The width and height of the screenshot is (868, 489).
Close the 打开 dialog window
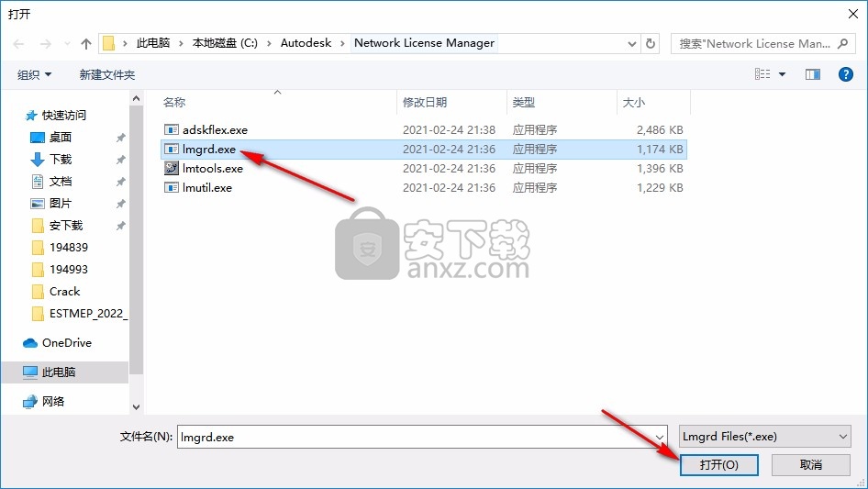853,14
